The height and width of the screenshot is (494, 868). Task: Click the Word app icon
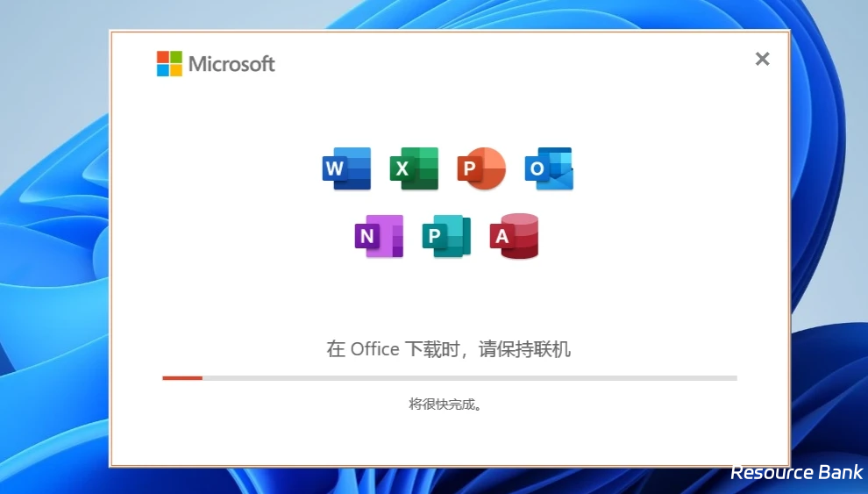[x=346, y=168]
